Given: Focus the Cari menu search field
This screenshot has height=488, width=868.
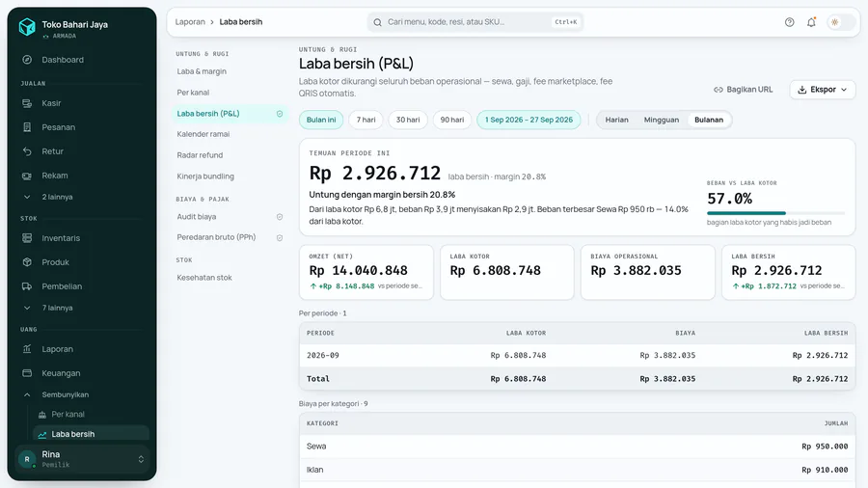Looking at the screenshot, I should (x=475, y=22).
